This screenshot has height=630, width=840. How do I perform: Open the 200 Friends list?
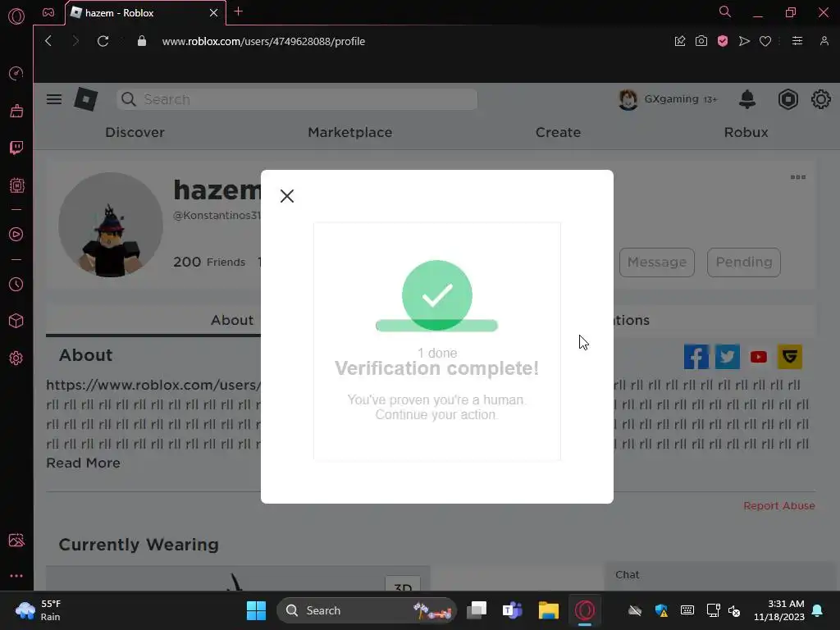point(209,262)
